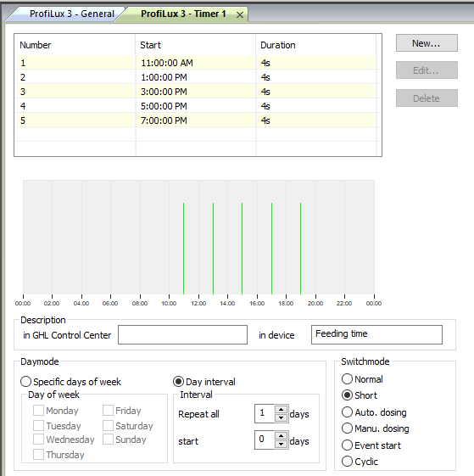Click the Duration column header

[x=316, y=45]
